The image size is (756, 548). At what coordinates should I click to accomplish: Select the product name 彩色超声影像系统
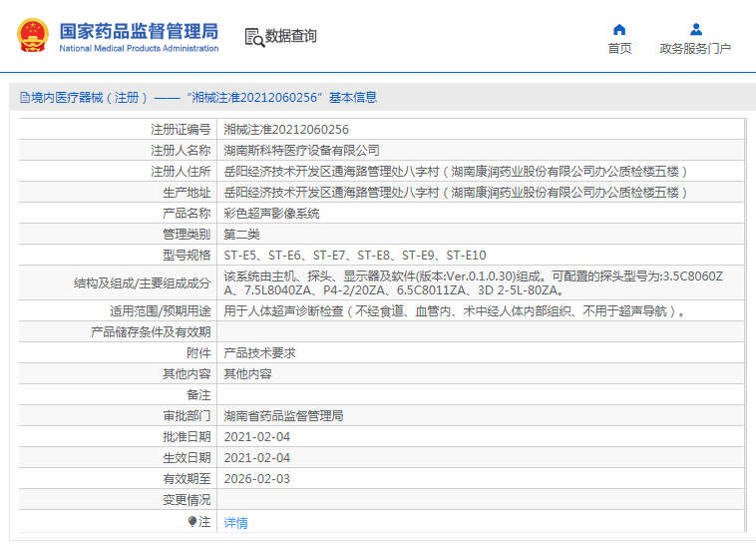pos(271,214)
